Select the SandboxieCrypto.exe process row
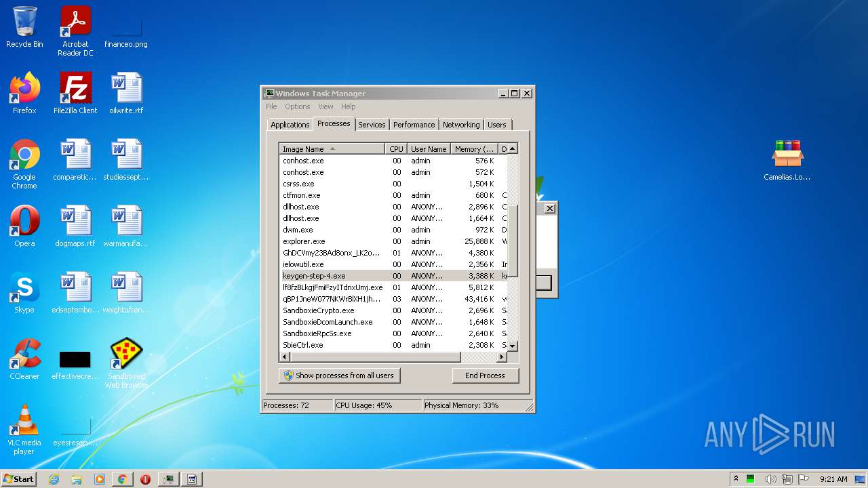 click(393, 310)
